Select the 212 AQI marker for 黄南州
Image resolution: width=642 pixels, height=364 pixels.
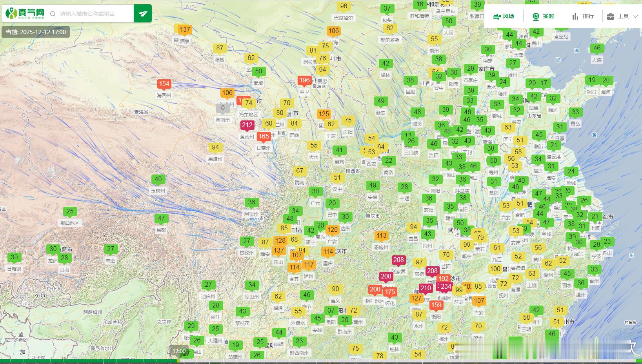[x=247, y=126]
